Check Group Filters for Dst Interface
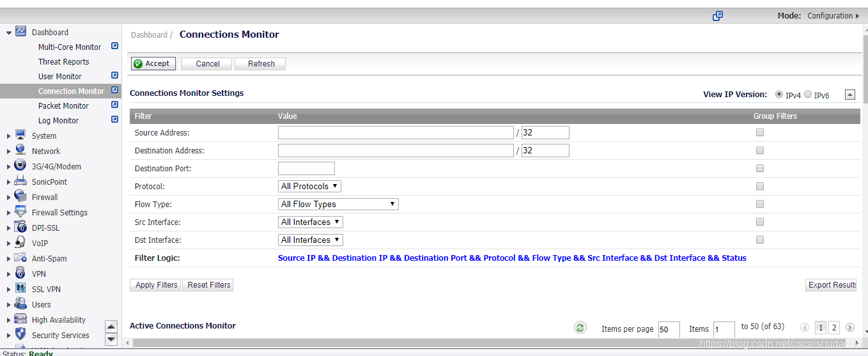The image size is (868, 356). [x=760, y=240]
